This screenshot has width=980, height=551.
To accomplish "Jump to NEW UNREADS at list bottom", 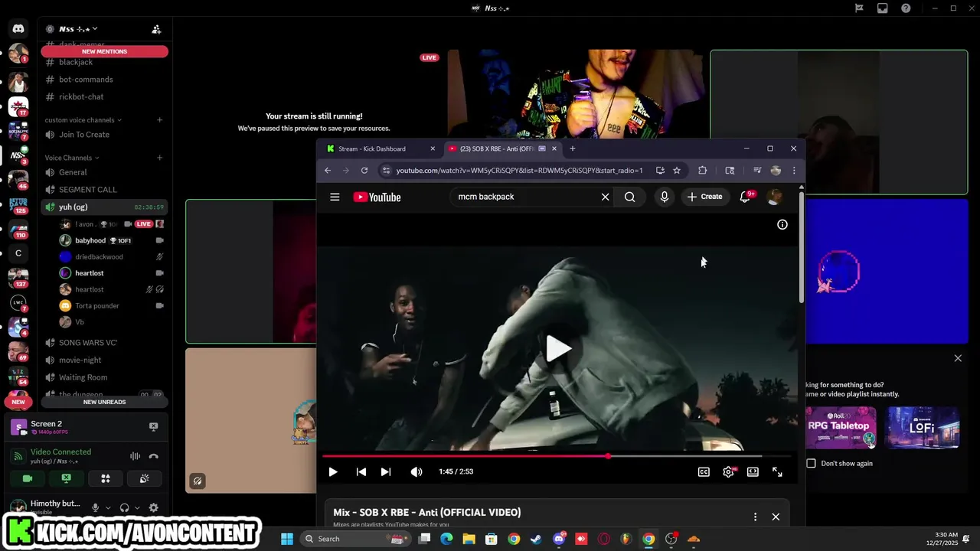I will coord(104,402).
